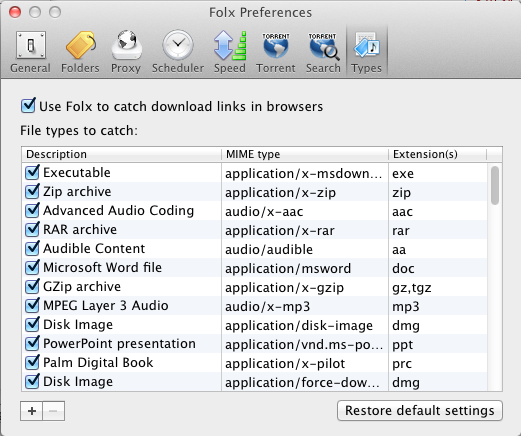Click the remove file type minus button
The width and height of the screenshot is (521, 436).
tap(53, 411)
